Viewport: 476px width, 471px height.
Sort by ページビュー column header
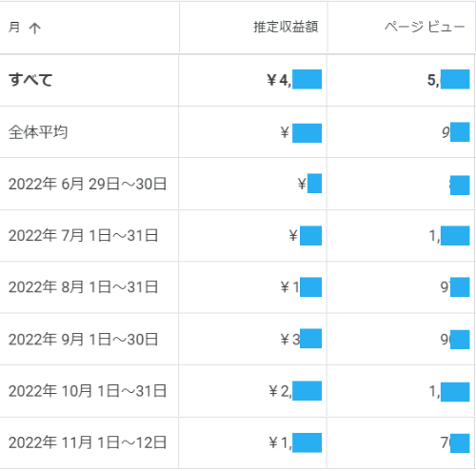(425, 27)
